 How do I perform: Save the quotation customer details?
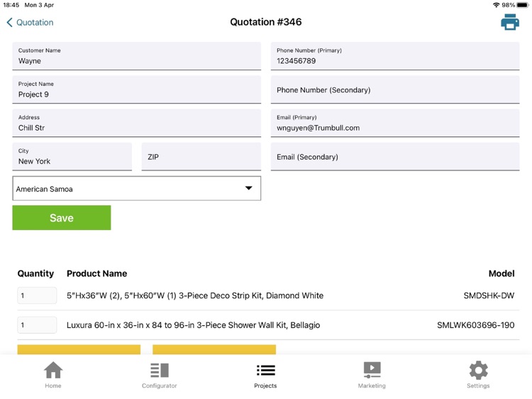pyautogui.click(x=62, y=218)
